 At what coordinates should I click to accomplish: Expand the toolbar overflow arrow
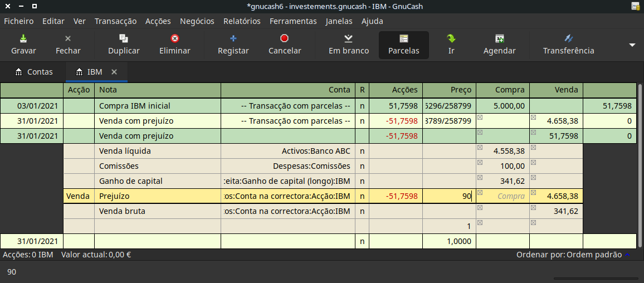[632, 45]
